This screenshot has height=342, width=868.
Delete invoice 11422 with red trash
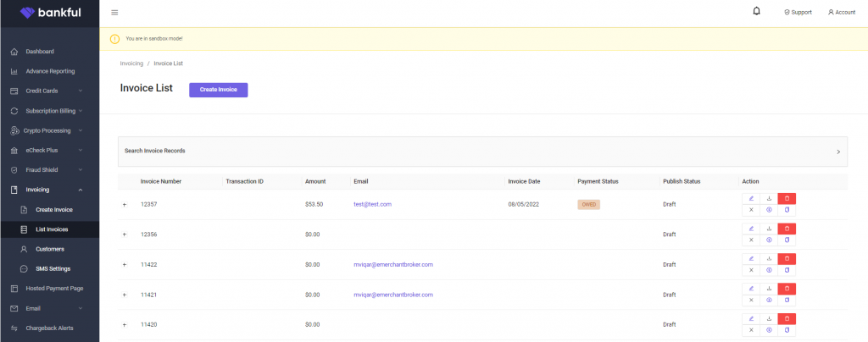coord(787,258)
